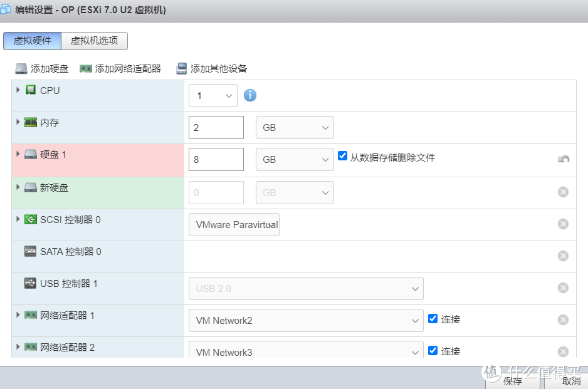Select the Virtual Hardware tab
This screenshot has height=389, width=588.
click(x=33, y=41)
